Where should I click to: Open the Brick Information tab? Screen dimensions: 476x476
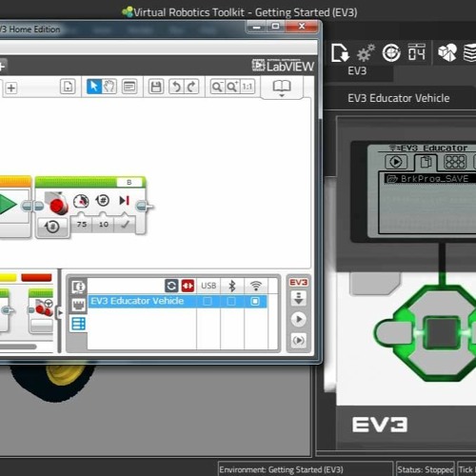[78, 287]
